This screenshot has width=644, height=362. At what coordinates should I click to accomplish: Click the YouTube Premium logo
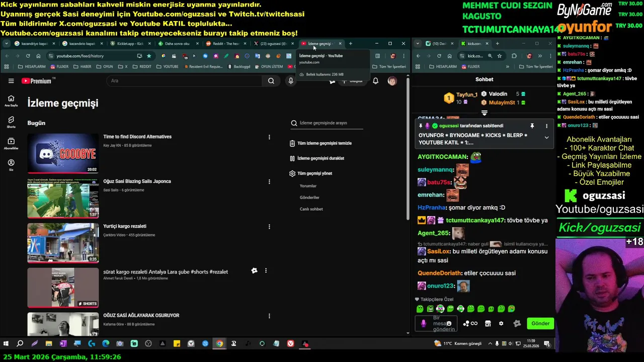point(36,81)
